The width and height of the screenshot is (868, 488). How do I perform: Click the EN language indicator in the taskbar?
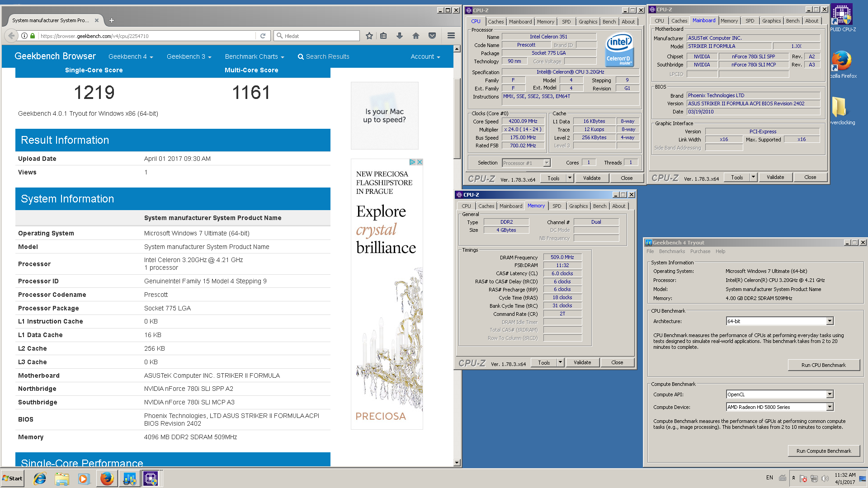point(769,478)
